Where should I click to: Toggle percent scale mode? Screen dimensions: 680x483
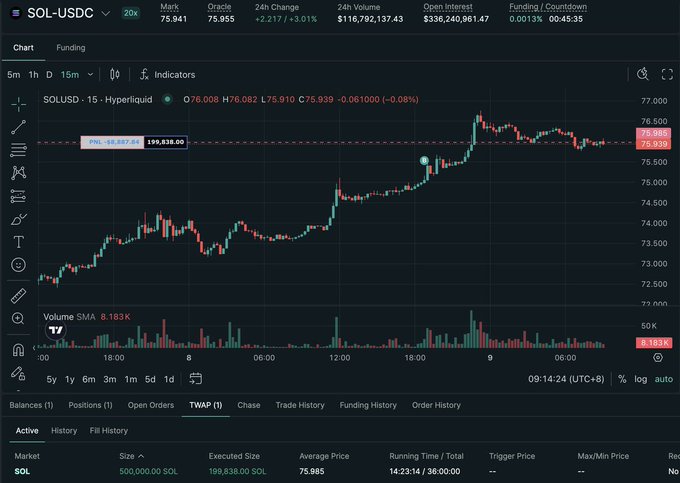(622, 379)
